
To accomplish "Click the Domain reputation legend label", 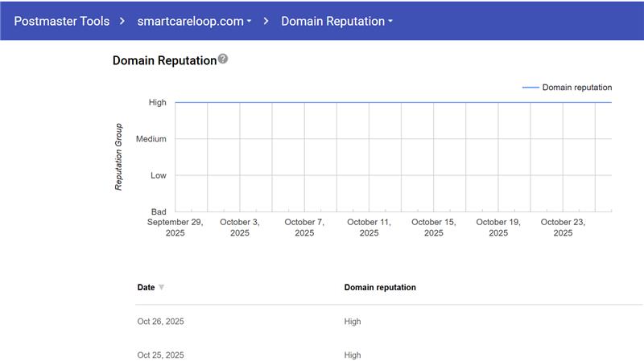I will tap(576, 88).
